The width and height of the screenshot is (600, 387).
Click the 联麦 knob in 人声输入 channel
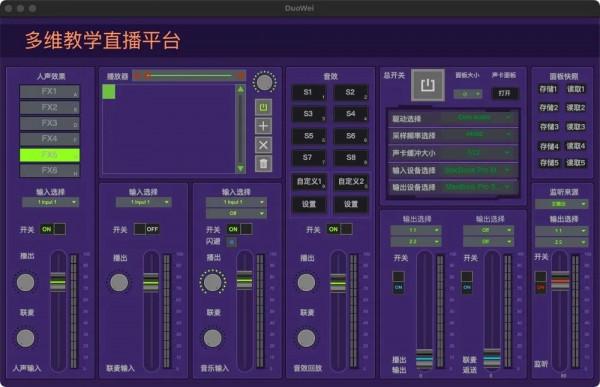[26, 338]
